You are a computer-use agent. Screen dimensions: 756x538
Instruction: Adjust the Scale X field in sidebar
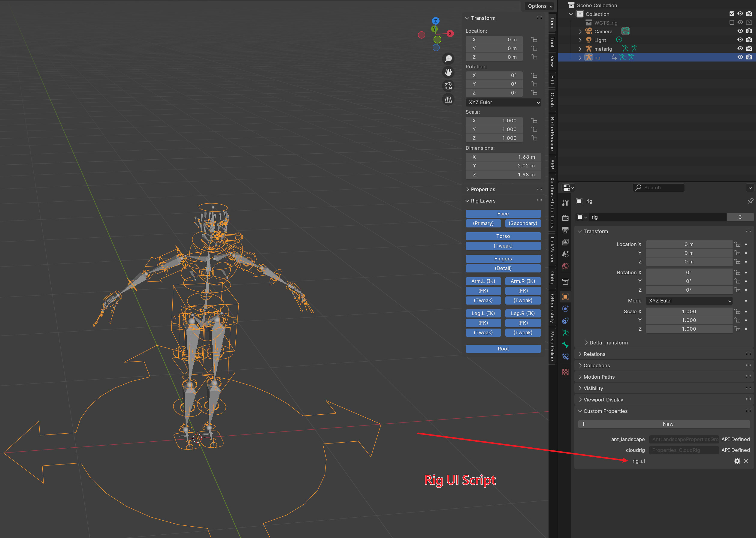(494, 121)
